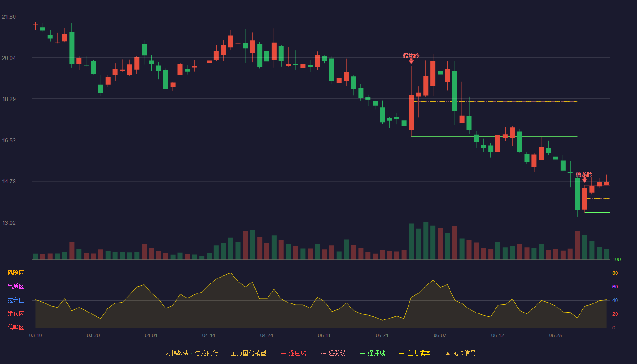Select the 建仓区 axis label
The image size is (637, 364).
tap(15, 314)
